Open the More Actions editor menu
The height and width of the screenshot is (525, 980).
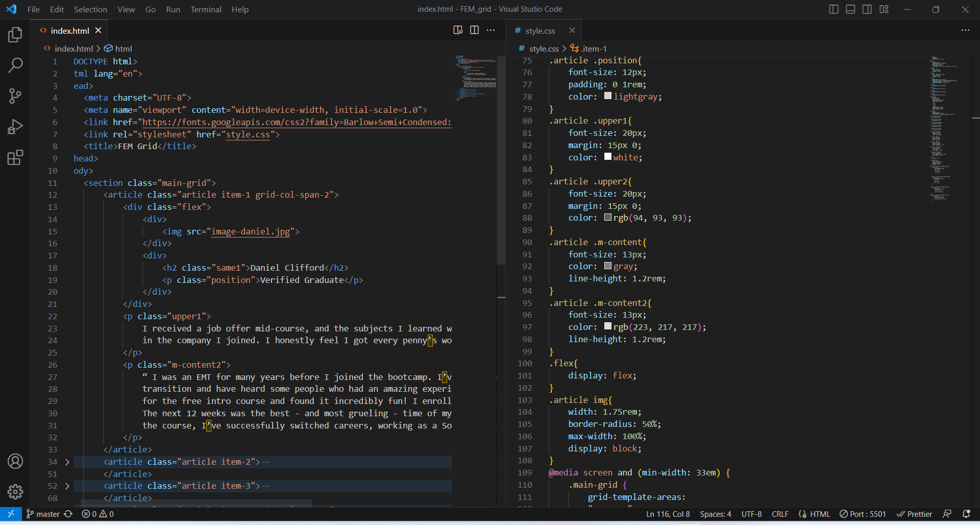click(491, 30)
